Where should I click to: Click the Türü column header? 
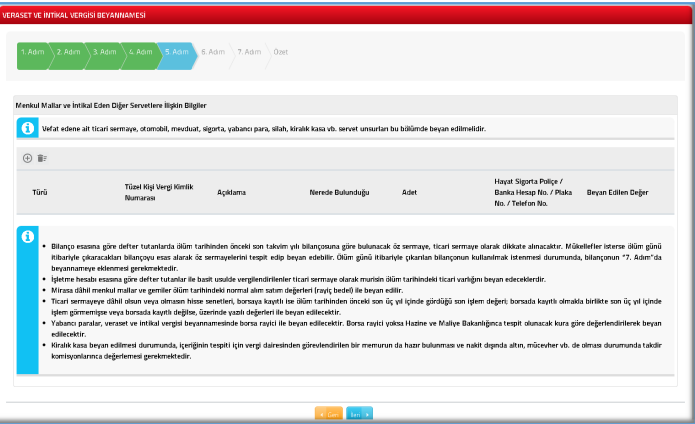click(x=41, y=190)
